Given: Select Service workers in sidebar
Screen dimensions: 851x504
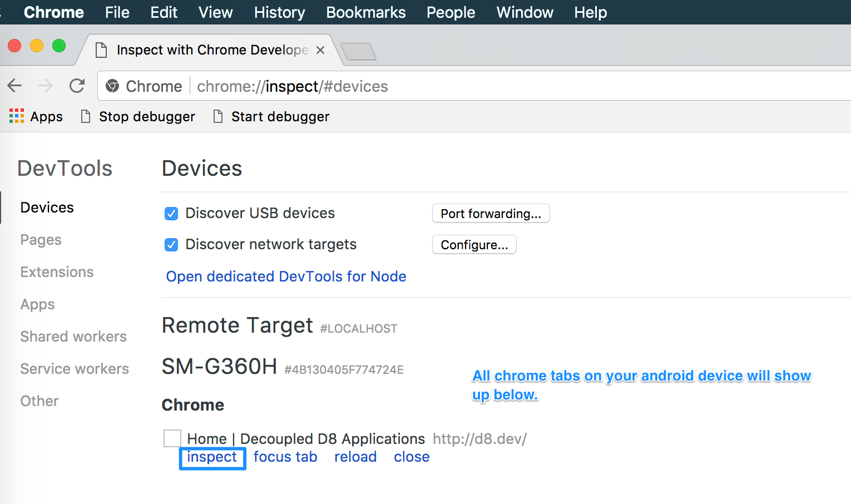Looking at the screenshot, I should pyautogui.click(x=75, y=369).
